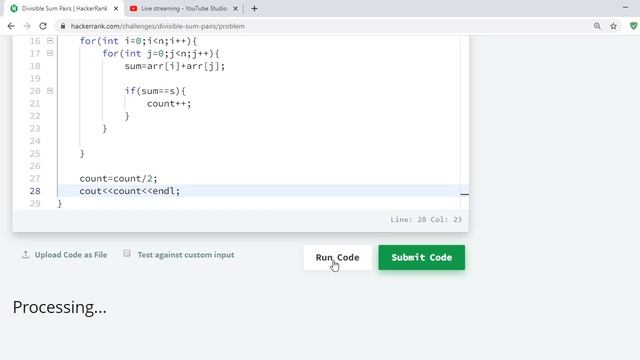Click the Line: 28 Col: 23 status text
The image size is (640, 360).
point(426,220)
